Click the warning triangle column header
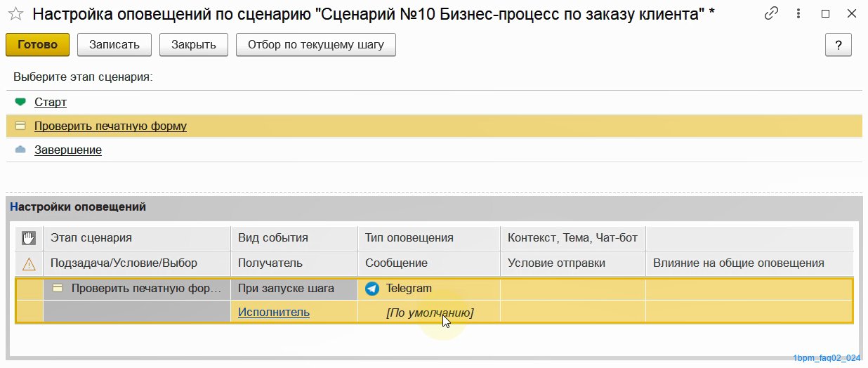The image size is (868, 368). [x=29, y=263]
